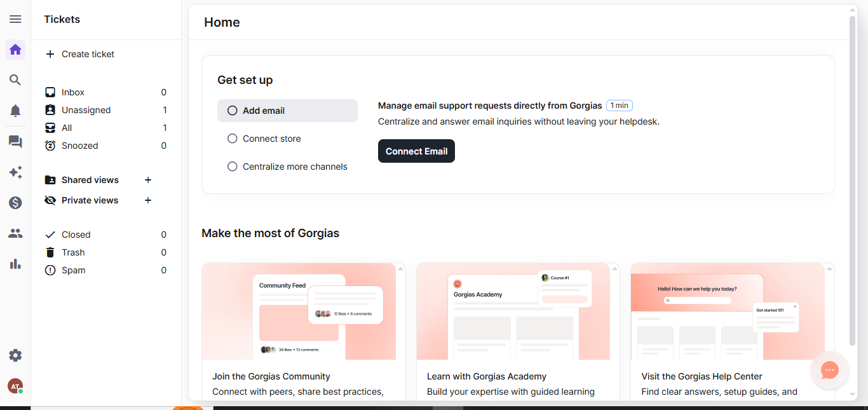Open tickets chat bubbles icon
This screenshot has height=410, width=868.
[15, 142]
